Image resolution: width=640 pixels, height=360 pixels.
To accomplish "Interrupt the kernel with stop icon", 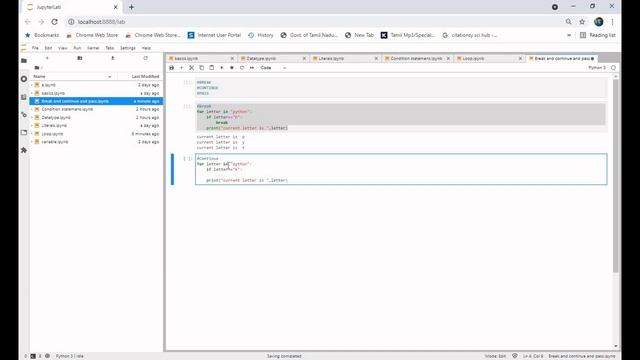I will tap(232, 68).
